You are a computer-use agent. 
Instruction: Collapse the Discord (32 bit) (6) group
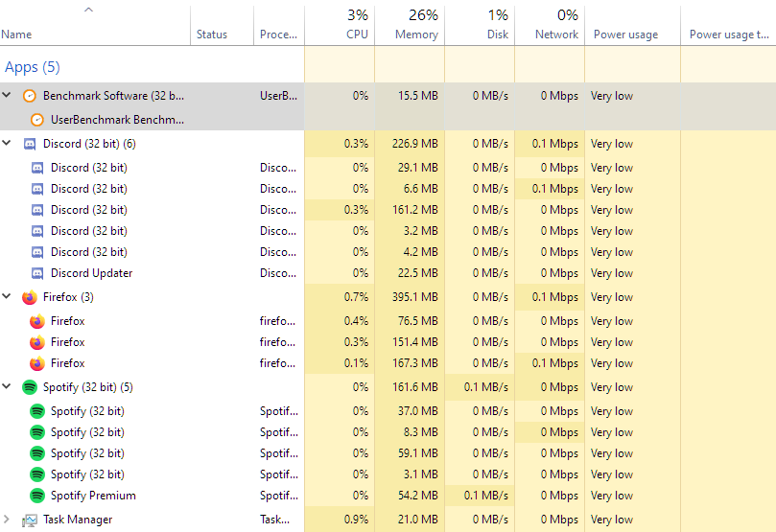coord(7,143)
